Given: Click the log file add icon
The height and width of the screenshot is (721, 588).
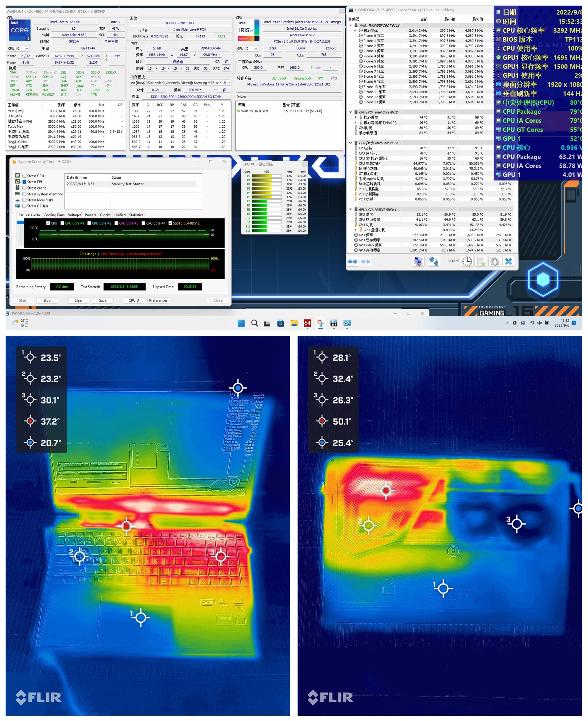Looking at the screenshot, I should click(x=481, y=261).
